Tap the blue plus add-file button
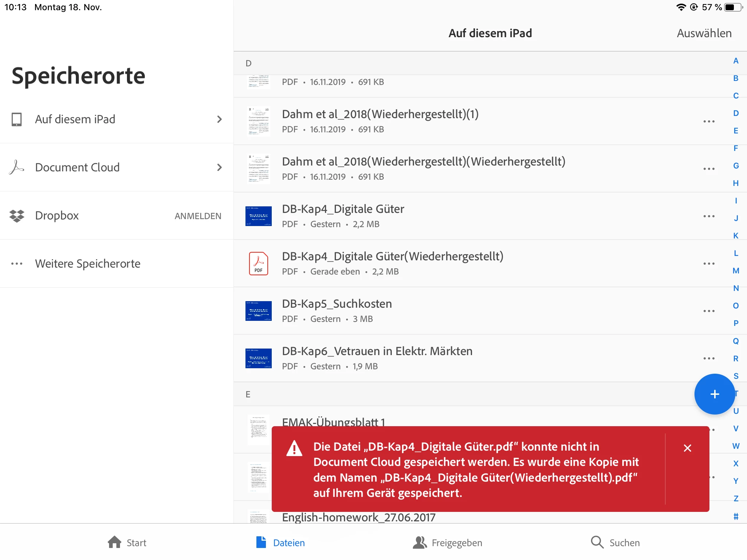 [714, 394]
